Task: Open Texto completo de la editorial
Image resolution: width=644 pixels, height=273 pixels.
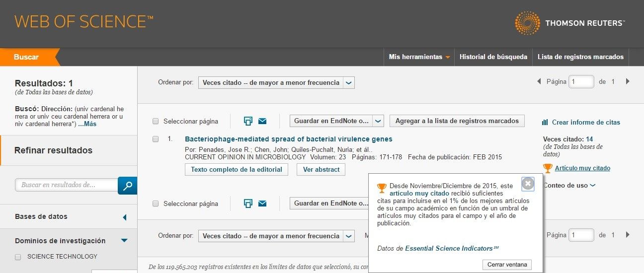Action: click(237, 169)
